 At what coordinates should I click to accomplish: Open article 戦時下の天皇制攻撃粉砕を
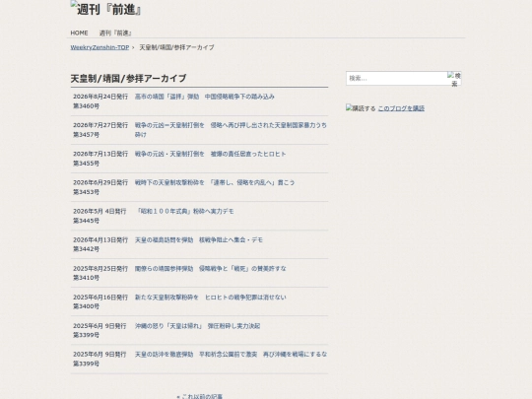215,182
